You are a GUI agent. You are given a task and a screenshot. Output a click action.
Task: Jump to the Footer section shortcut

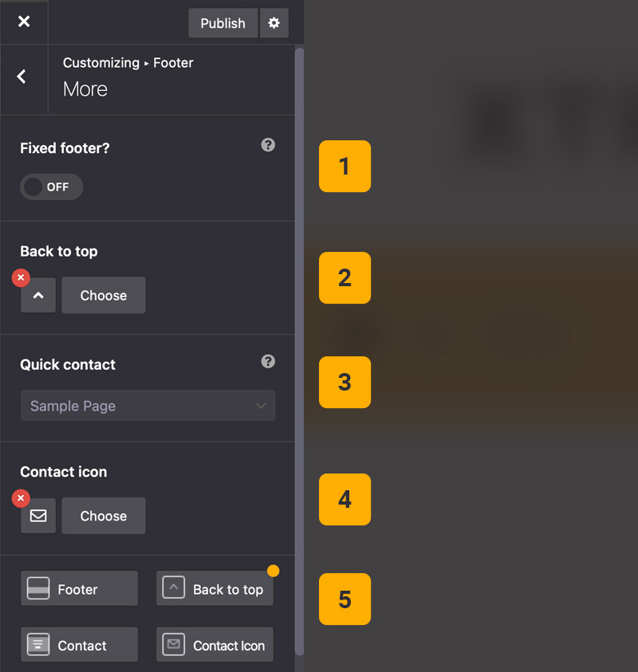tap(79, 589)
